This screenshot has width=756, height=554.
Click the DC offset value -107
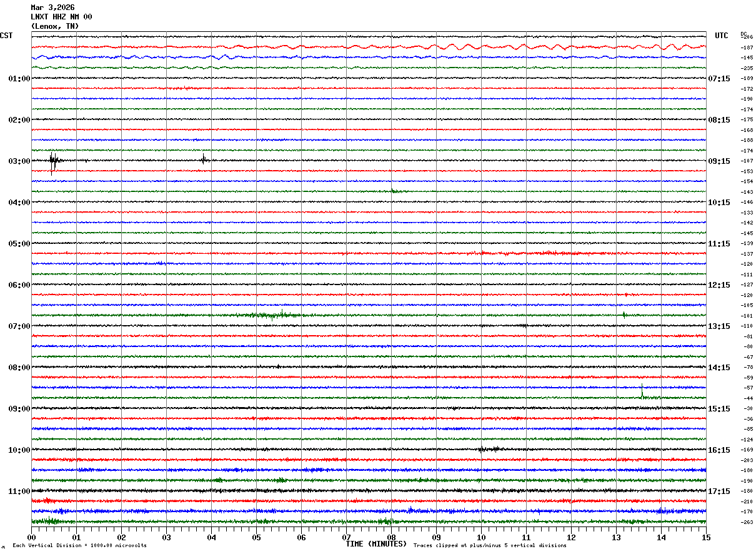tap(746, 161)
